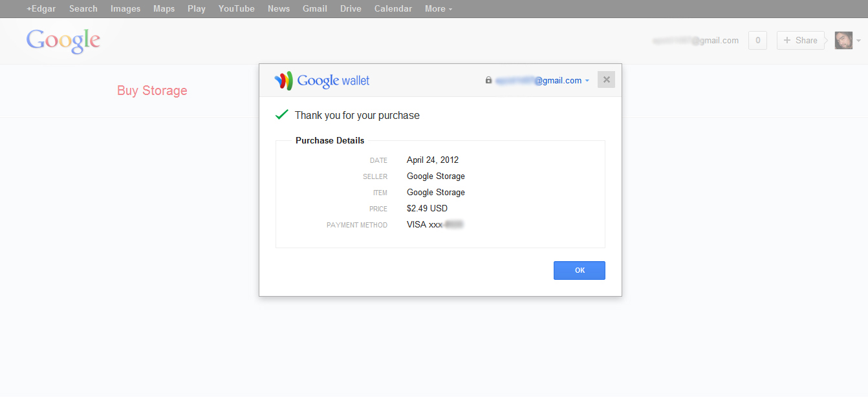Dismiss the Google Wallet dialog with the X
The image size is (868, 402).
(x=606, y=79)
